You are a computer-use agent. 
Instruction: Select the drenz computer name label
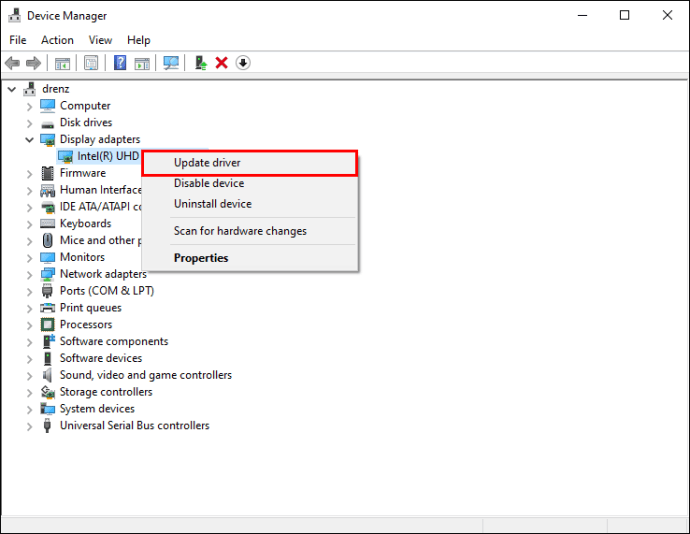[x=55, y=89]
